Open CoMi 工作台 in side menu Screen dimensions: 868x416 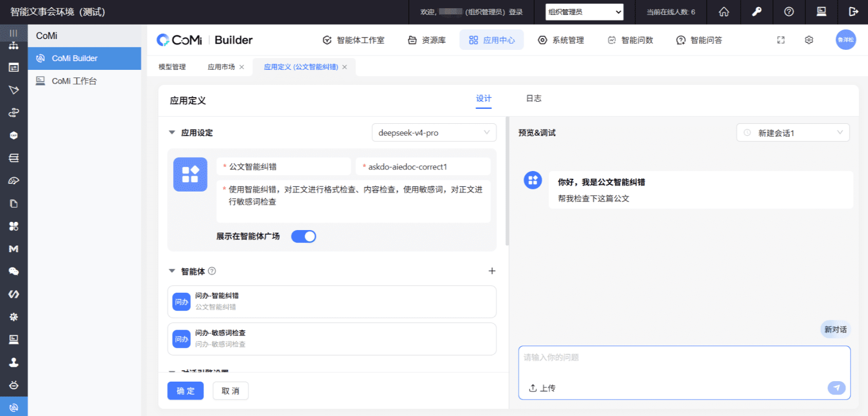click(85, 81)
